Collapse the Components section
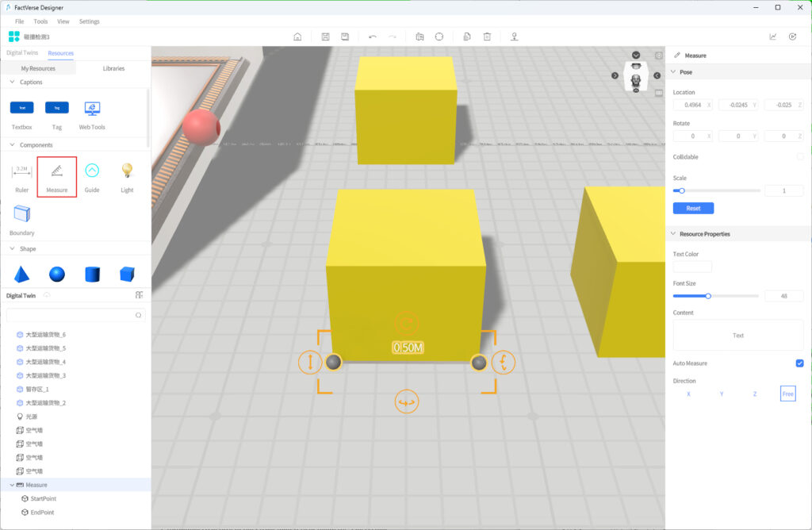 point(12,144)
